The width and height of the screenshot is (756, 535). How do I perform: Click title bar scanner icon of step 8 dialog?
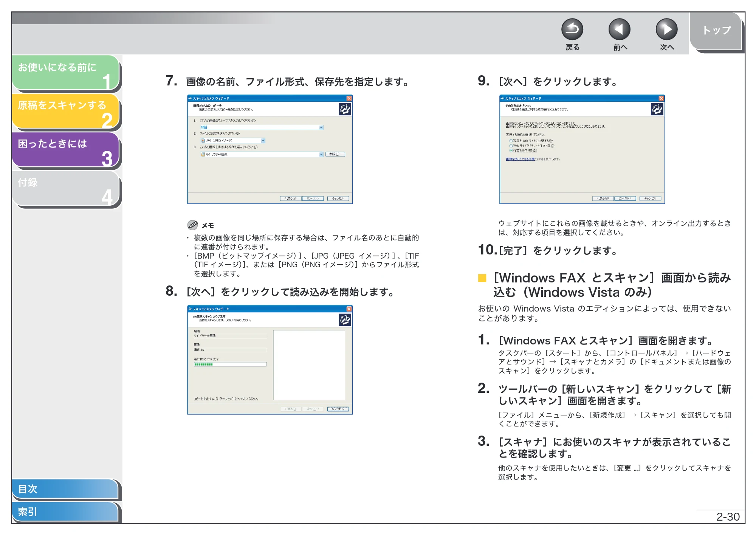[x=191, y=309]
